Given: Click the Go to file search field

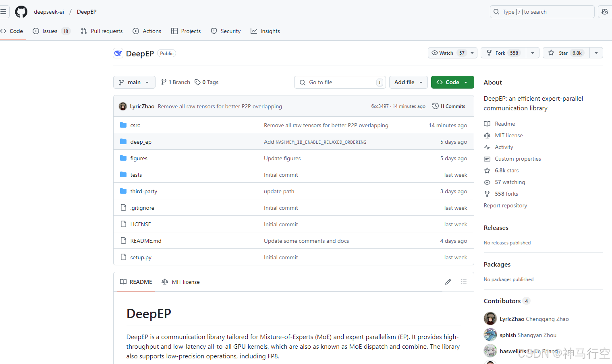Looking at the screenshot, I should [x=340, y=82].
